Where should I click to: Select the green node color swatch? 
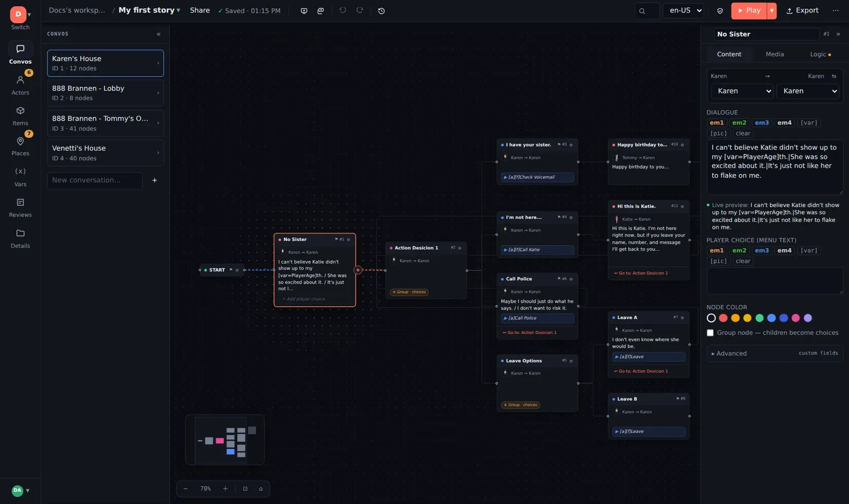(x=759, y=318)
